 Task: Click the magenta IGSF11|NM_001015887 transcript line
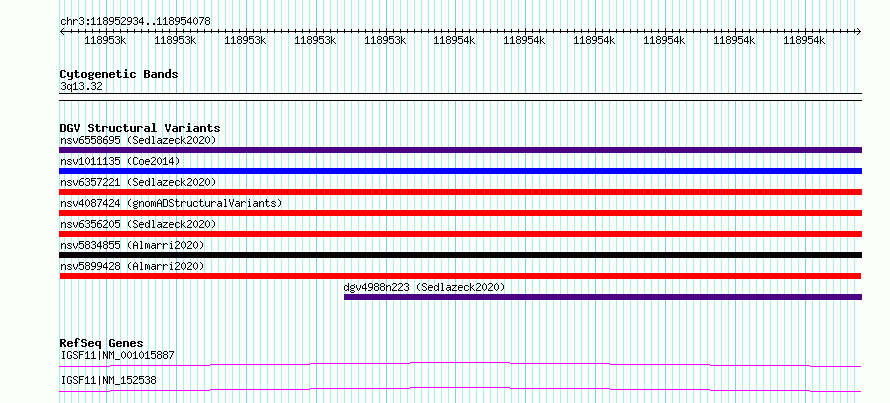coord(461,364)
